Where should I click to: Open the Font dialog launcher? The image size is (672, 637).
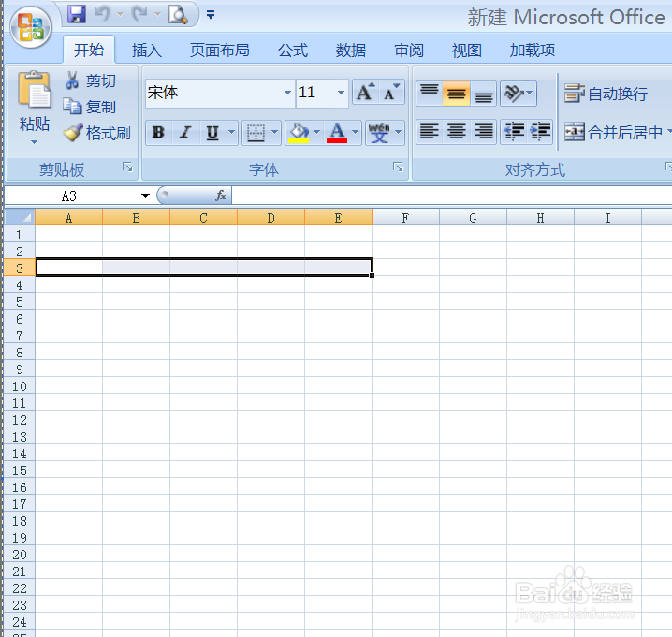coord(398,167)
